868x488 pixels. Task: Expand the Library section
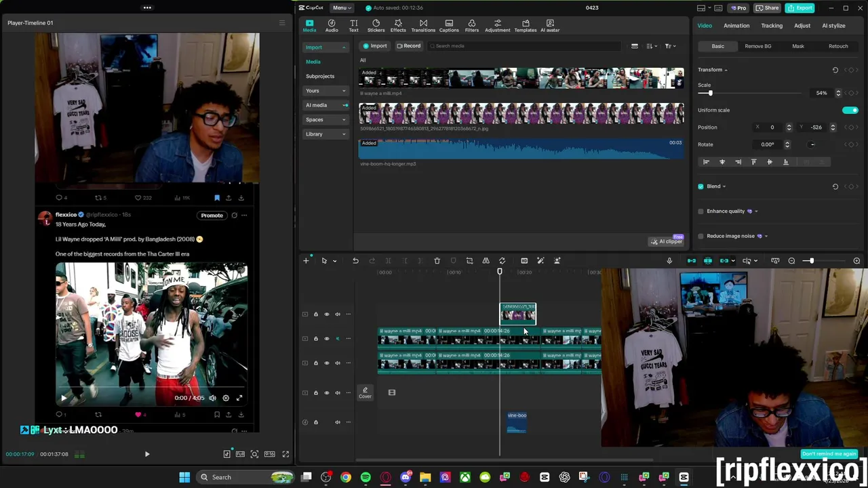344,134
